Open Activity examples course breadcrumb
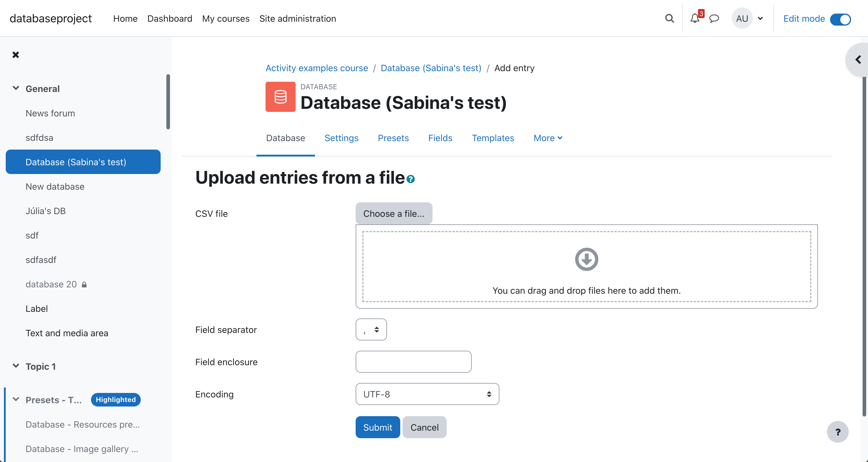868x462 pixels. 316,68
